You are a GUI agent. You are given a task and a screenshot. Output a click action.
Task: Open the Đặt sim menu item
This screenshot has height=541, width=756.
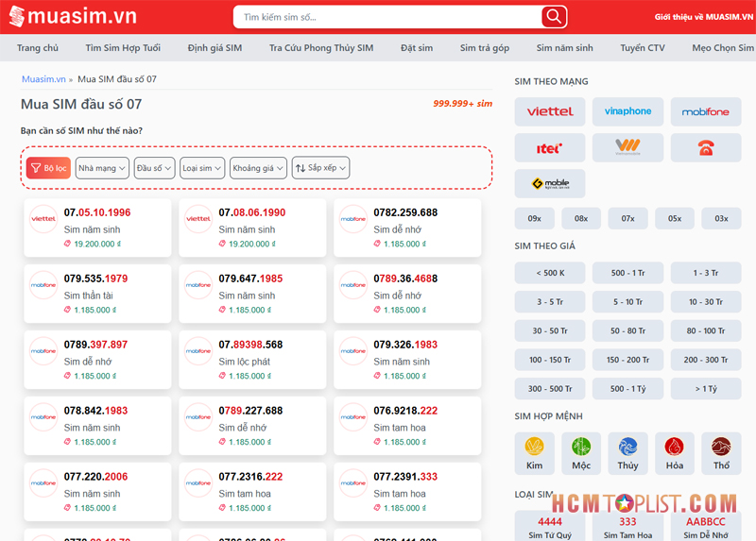[417, 48]
